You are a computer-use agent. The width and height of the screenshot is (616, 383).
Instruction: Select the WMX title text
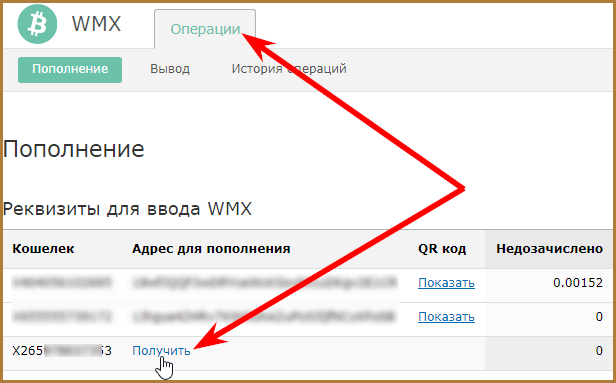point(96,24)
